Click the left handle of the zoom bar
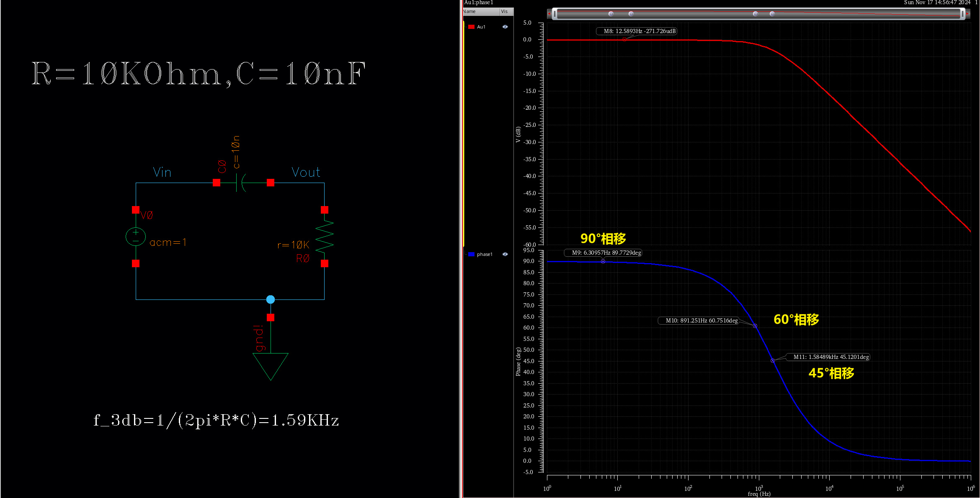The image size is (980, 498). pyautogui.click(x=554, y=14)
